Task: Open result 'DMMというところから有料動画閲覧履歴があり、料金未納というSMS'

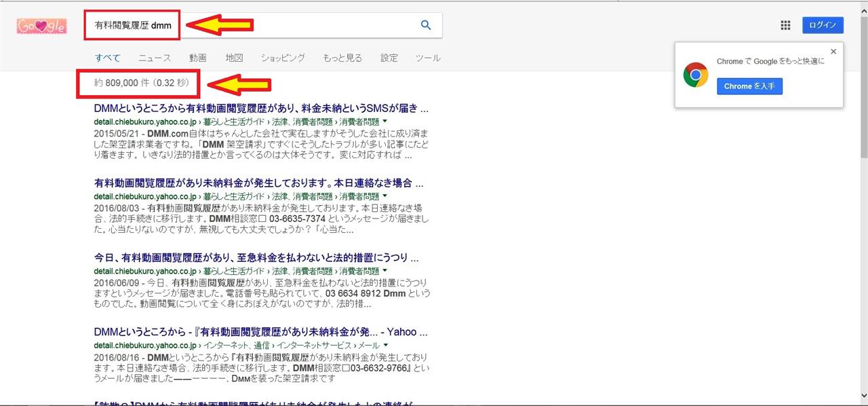Action: (x=261, y=108)
